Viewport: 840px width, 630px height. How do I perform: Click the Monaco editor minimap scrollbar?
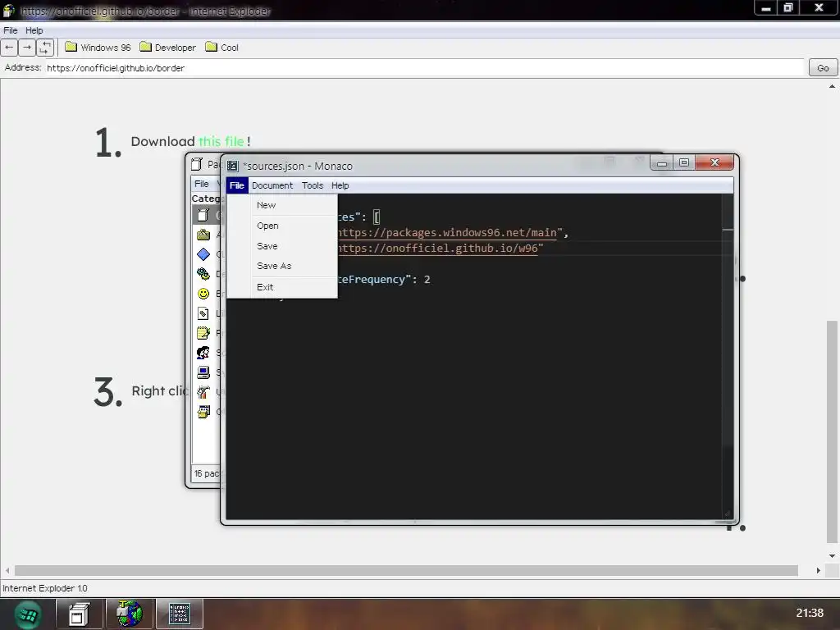728,356
